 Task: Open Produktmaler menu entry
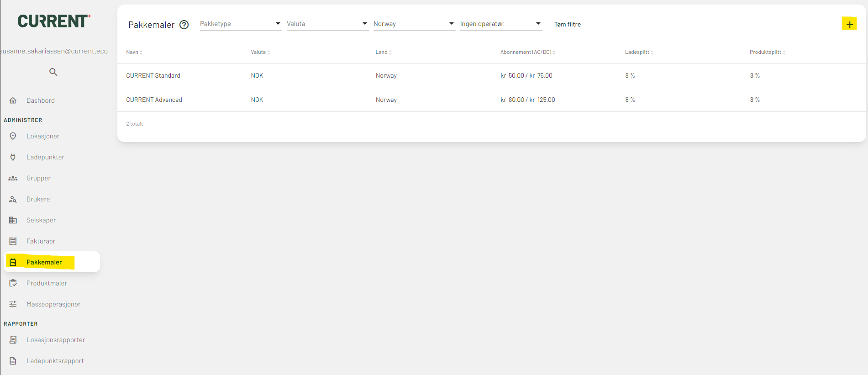47,283
